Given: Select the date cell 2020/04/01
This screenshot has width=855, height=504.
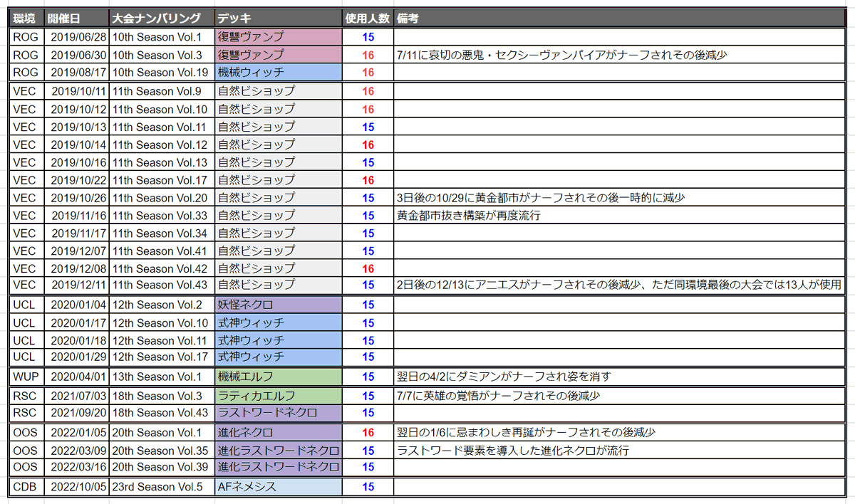Looking at the screenshot, I should pyautogui.click(x=77, y=377).
